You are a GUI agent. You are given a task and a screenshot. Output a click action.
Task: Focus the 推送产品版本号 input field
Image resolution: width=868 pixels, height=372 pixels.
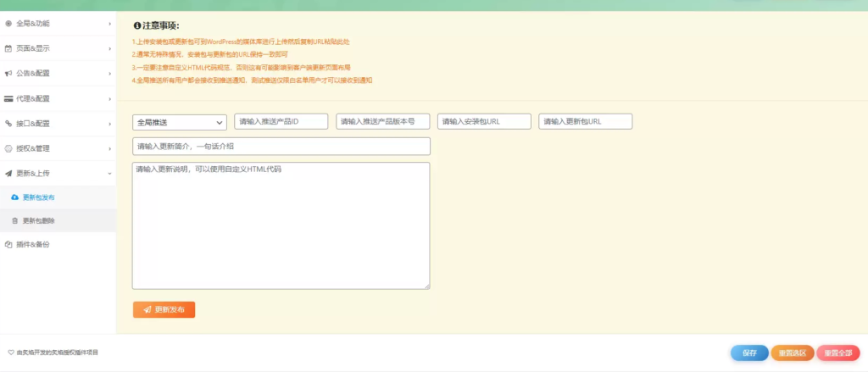coord(383,121)
